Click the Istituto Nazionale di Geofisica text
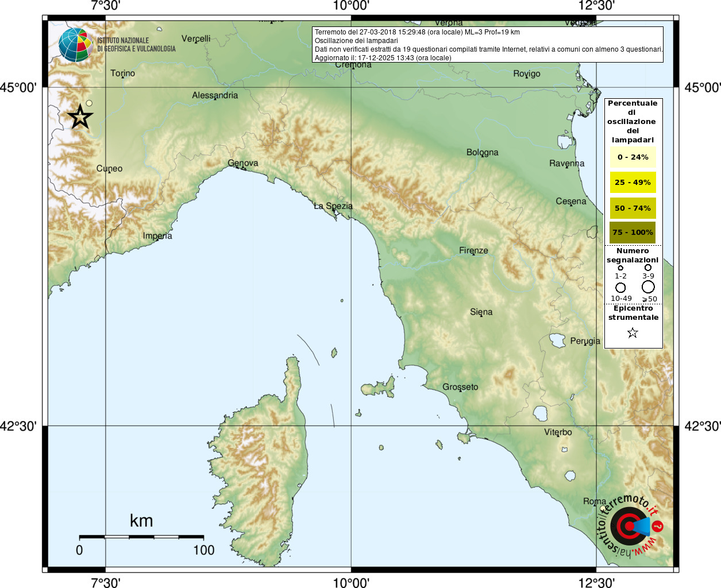Image resolution: width=721 pixels, height=588 pixels. 136,45
